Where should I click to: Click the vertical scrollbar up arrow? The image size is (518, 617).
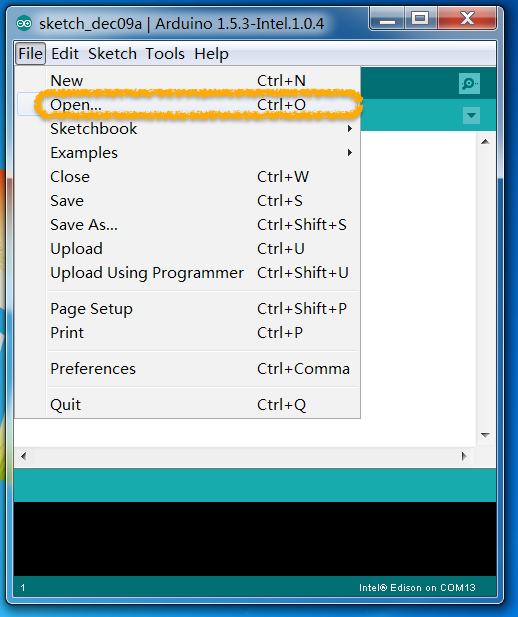(x=485, y=142)
